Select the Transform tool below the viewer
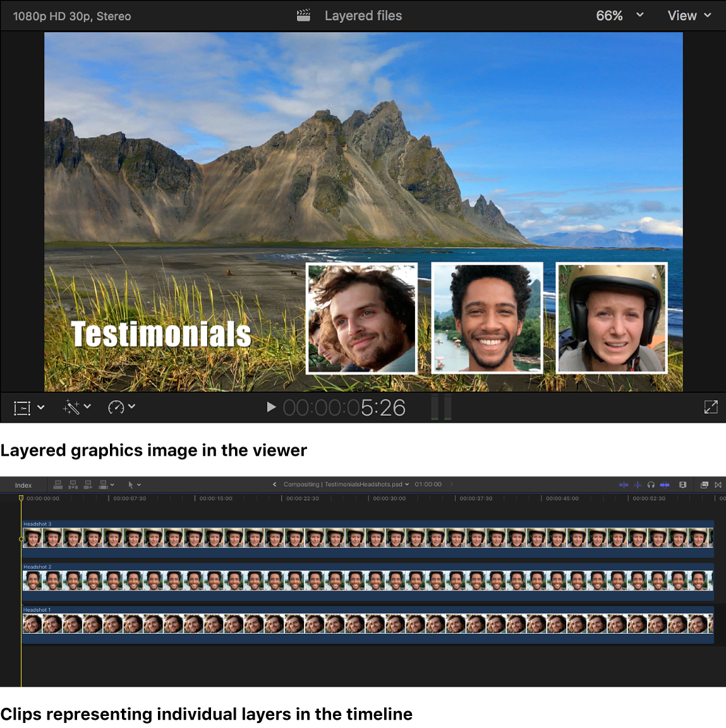This screenshot has width=726, height=728. (x=22, y=408)
